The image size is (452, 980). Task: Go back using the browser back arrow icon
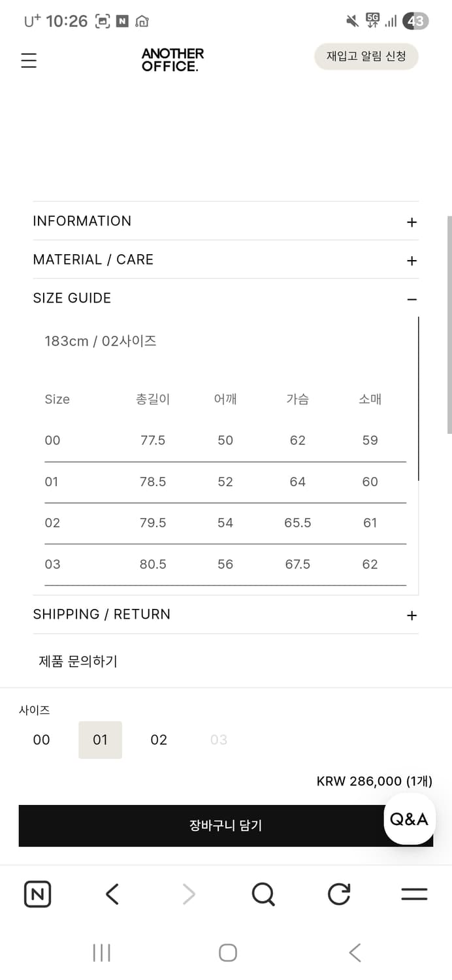(112, 894)
